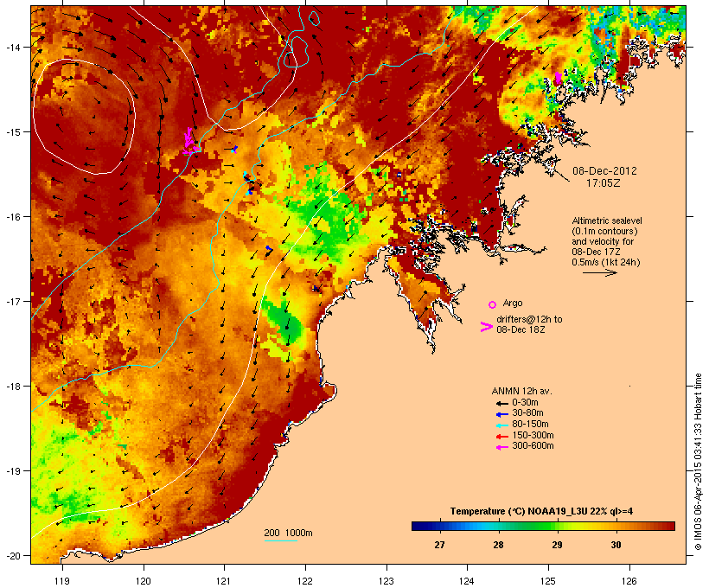Click the magenta drifters legend marker

coord(487,327)
